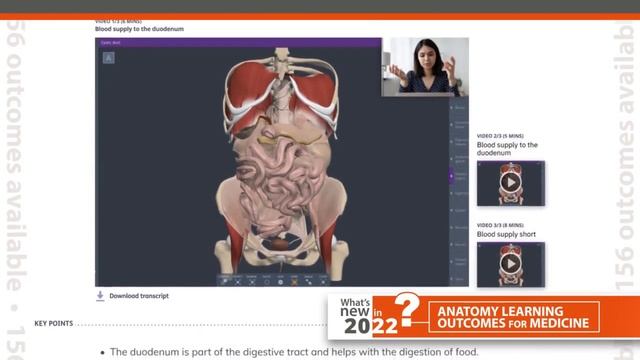Image resolution: width=640 pixels, height=360 pixels.
Task: Click the 'VIDEO 3/3 (8 MINS)' label
Action: (500, 225)
